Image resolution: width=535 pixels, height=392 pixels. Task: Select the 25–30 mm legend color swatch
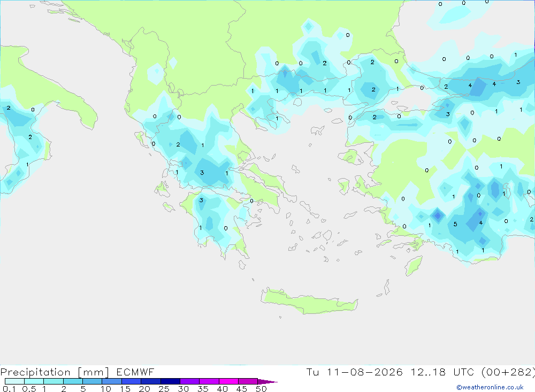(x=170, y=381)
